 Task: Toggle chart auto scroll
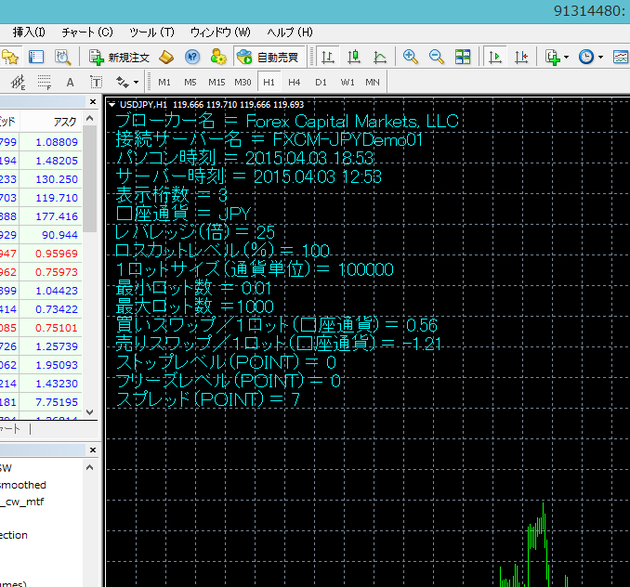[x=495, y=57]
